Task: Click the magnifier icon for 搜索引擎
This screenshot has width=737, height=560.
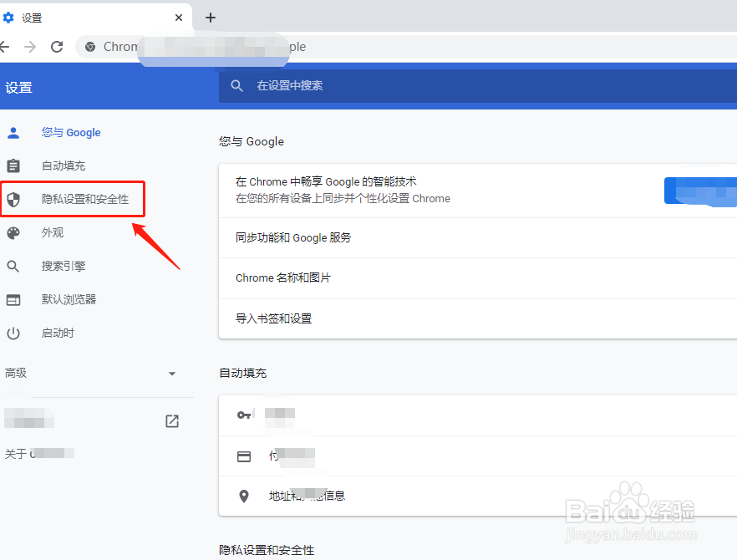Action: (x=13, y=266)
